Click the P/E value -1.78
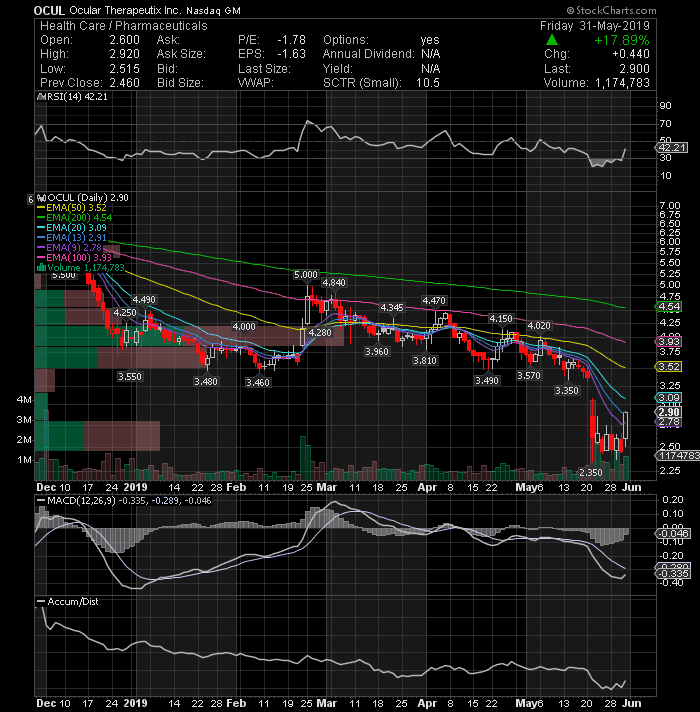700x712 pixels. coord(291,40)
